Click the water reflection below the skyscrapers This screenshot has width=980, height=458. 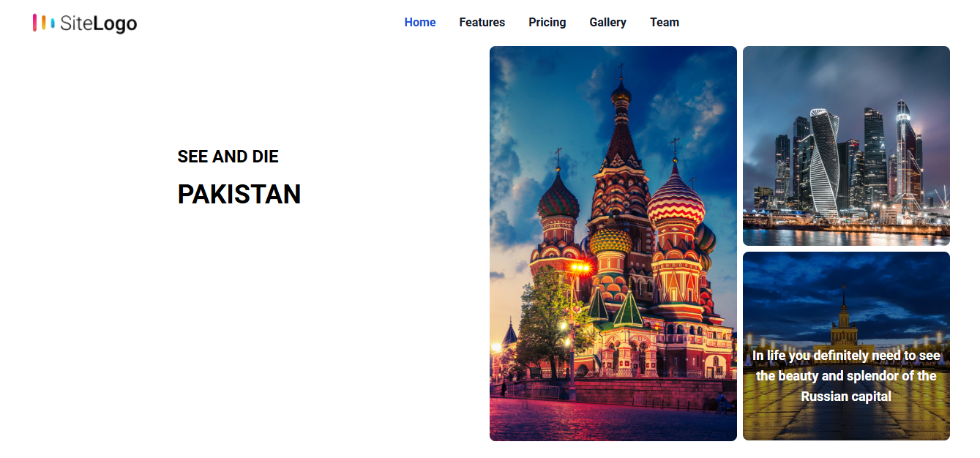click(x=846, y=236)
